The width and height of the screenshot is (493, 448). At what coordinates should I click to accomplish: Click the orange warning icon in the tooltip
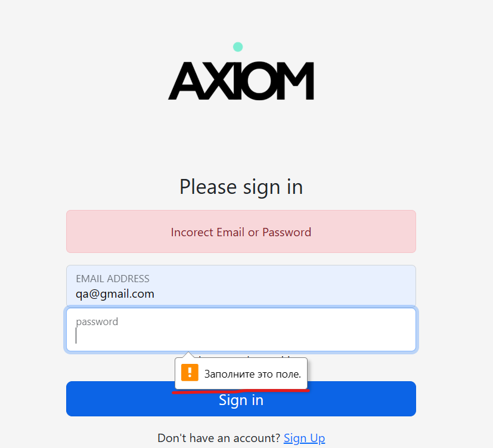190,373
